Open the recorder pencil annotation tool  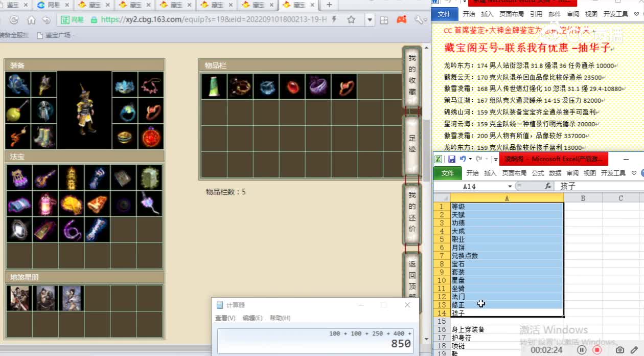click(x=634, y=350)
